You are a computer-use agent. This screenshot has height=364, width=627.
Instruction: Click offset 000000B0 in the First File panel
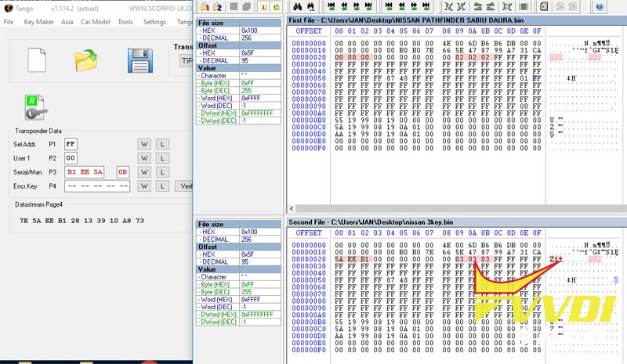point(309,120)
